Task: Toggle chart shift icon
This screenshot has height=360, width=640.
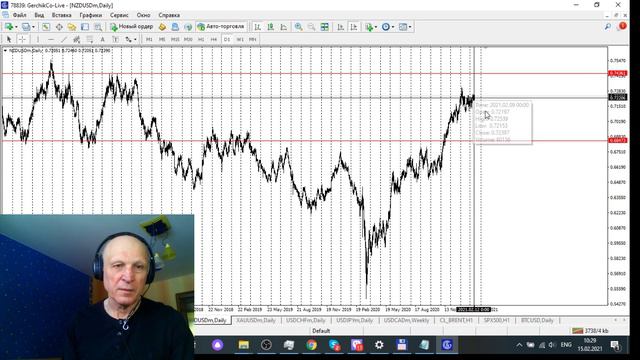Action: click(x=354, y=27)
